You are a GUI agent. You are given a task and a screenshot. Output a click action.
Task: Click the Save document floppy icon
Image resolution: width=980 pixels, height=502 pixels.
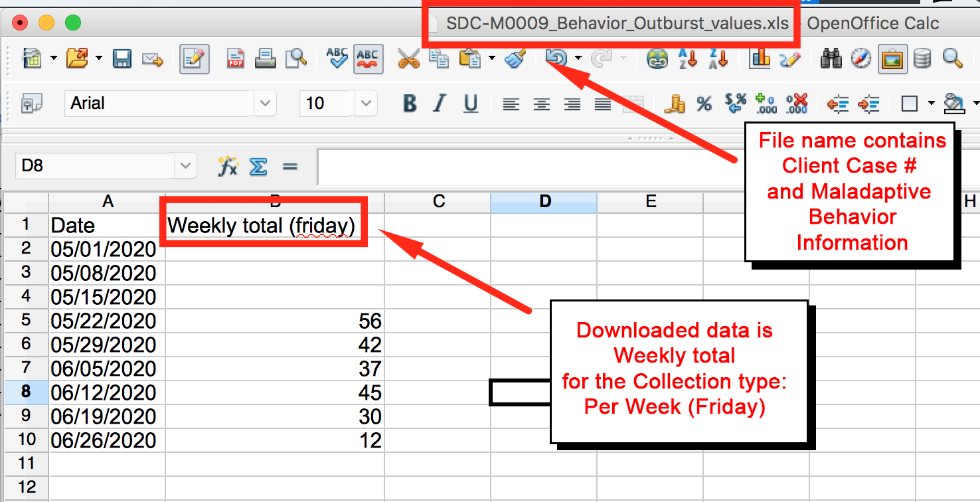tap(122, 59)
